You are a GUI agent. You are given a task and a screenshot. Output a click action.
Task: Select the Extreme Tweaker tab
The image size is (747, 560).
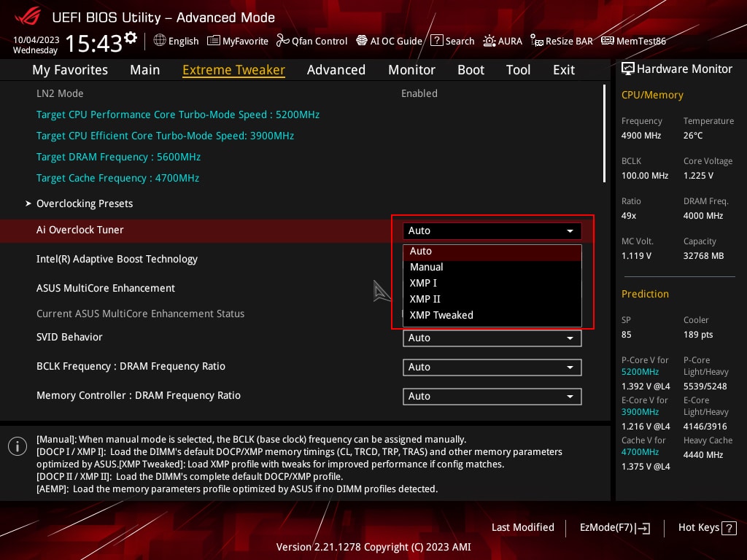[x=234, y=70]
